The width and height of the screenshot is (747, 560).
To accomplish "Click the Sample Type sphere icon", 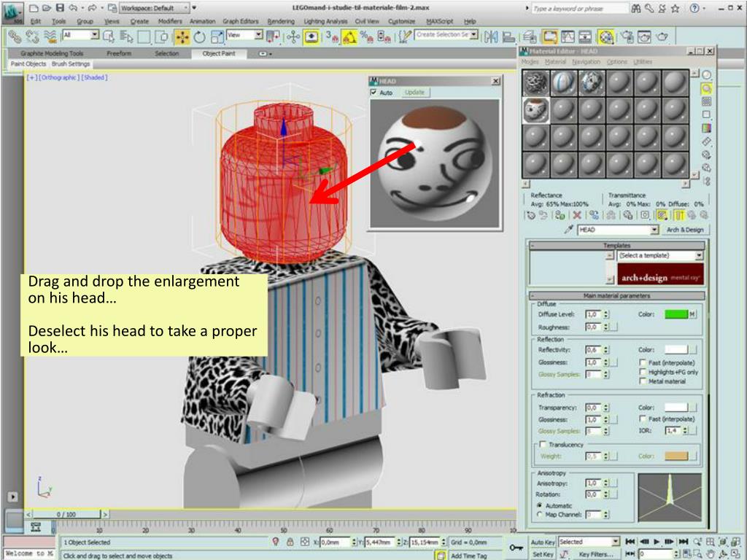I will (706, 75).
